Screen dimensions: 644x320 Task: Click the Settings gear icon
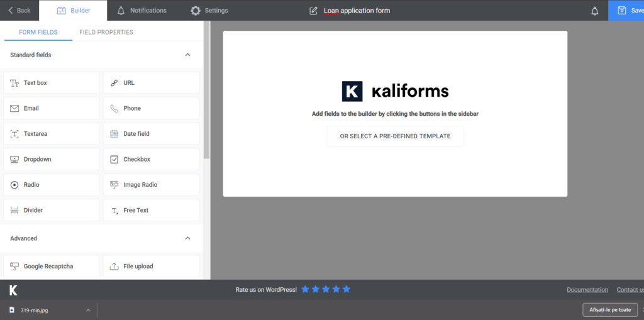196,11
